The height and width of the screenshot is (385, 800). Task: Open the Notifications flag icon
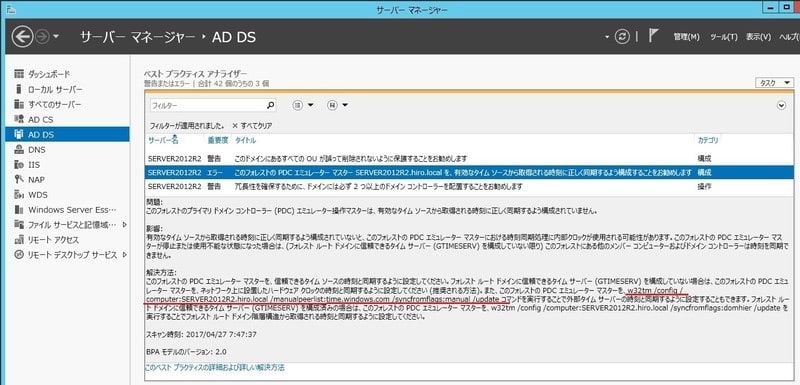point(654,36)
